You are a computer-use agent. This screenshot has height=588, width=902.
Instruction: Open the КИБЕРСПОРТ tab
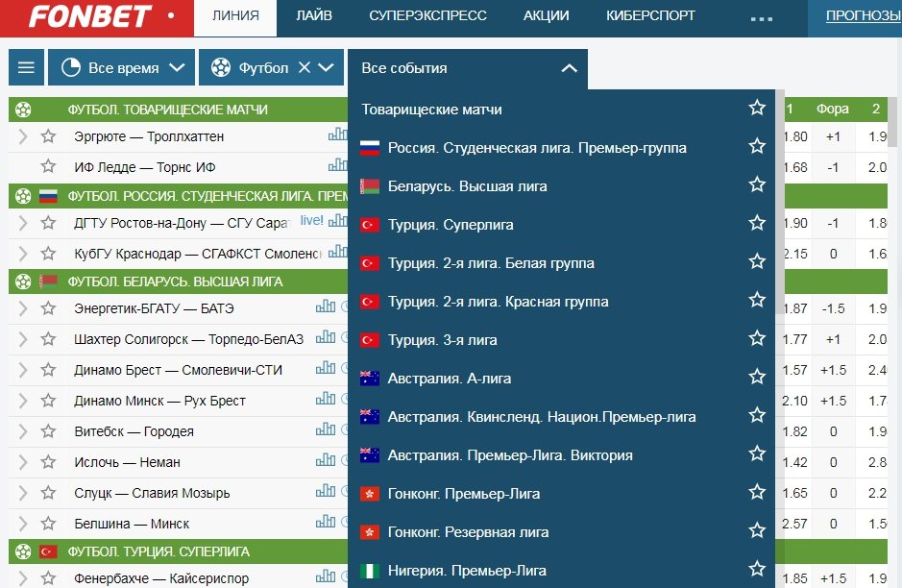(x=651, y=16)
